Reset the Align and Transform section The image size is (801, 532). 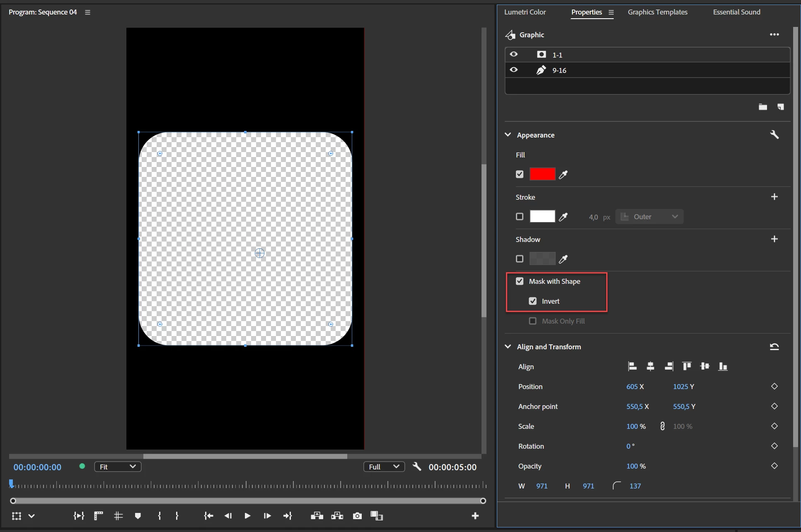(x=774, y=347)
